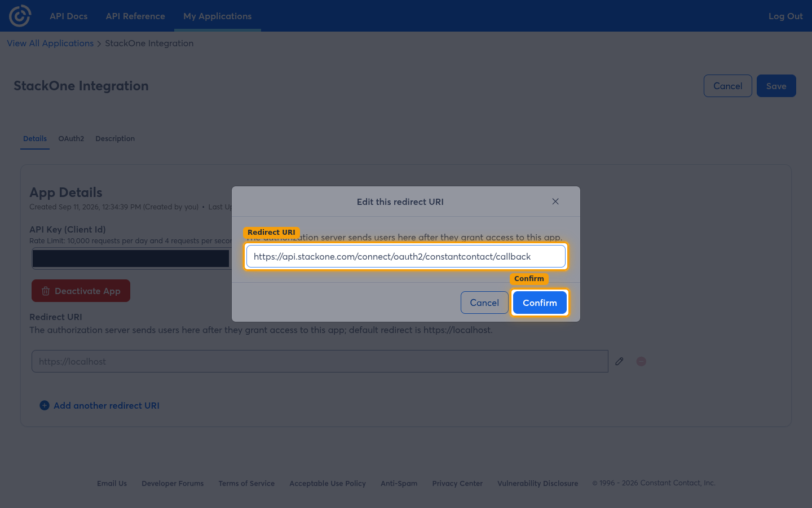Screen dimensions: 812x508
Task: Click the StackOne Integration page heading
Action: click(x=81, y=86)
